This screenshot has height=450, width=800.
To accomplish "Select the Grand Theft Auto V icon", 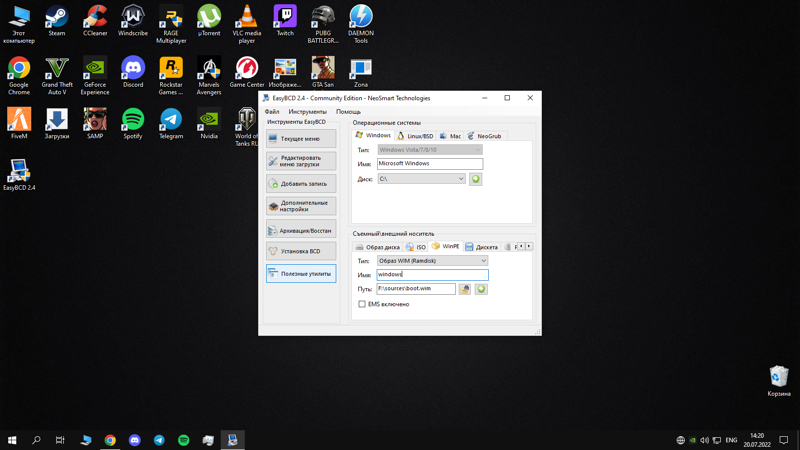I will (x=57, y=76).
